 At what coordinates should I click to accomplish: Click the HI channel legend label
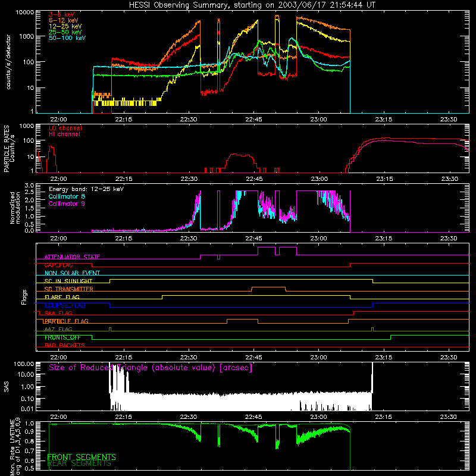(x=64, y=134)
